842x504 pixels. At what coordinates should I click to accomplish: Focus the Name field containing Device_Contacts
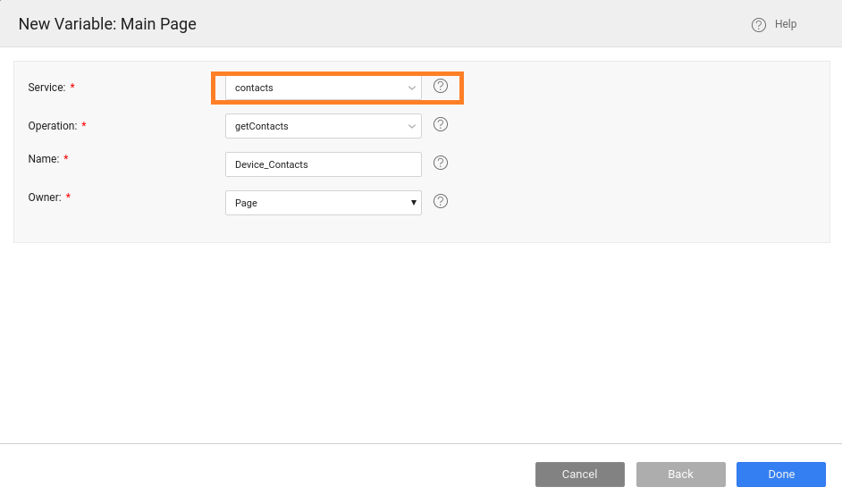pos(323,164)
